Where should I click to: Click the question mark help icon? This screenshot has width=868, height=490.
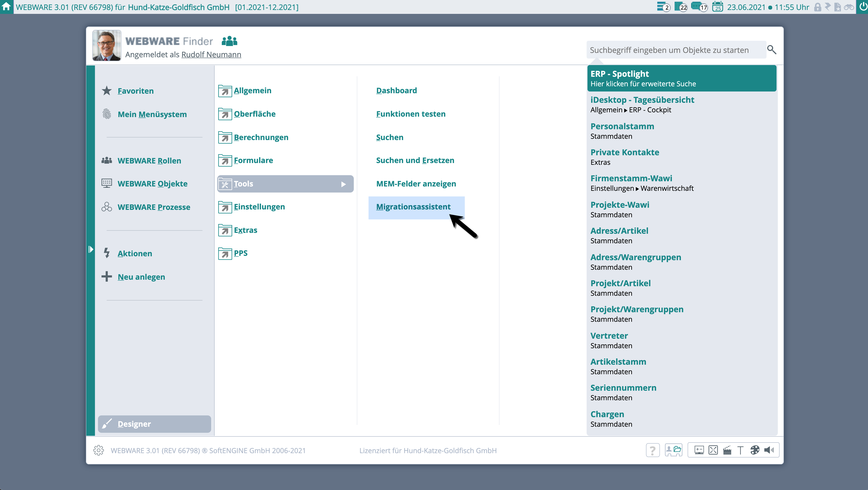[x=653, y=450]
